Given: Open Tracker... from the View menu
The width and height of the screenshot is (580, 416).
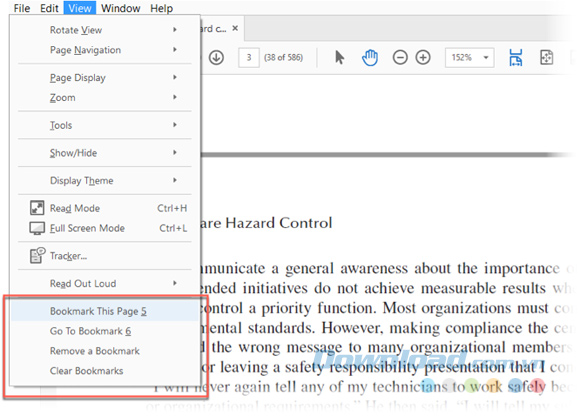Looking at the screenshot, I should point(105,256).
